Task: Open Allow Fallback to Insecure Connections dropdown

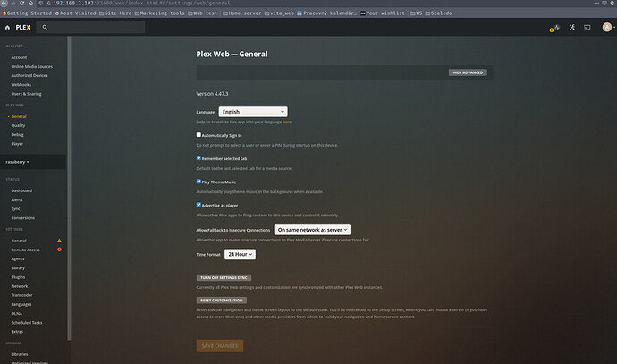Action: tap(312, 230)
